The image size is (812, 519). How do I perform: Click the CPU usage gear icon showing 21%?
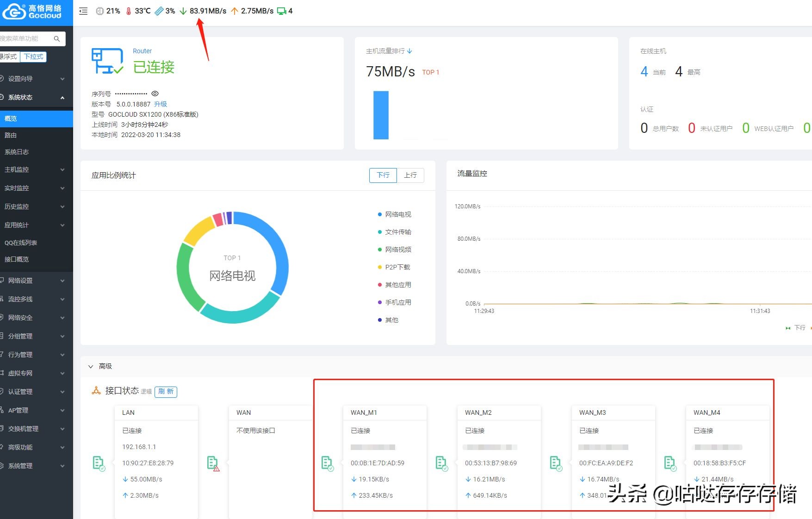tap(99, 11)
